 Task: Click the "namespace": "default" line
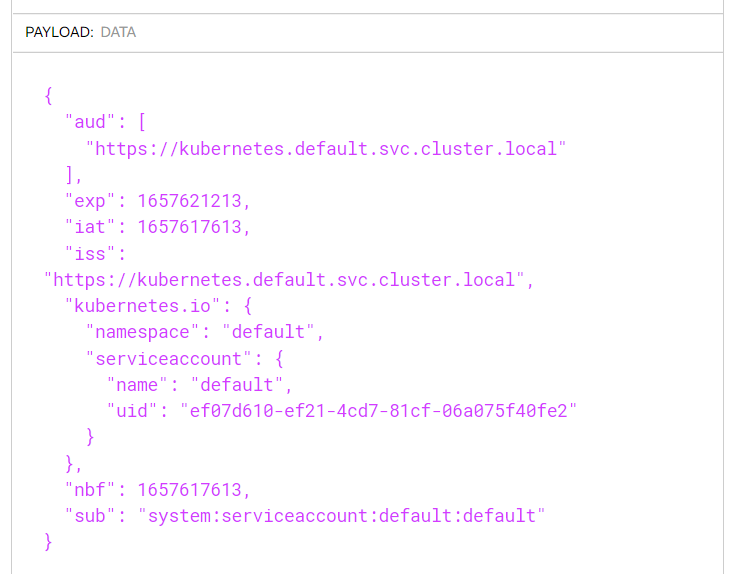(204, 332)
